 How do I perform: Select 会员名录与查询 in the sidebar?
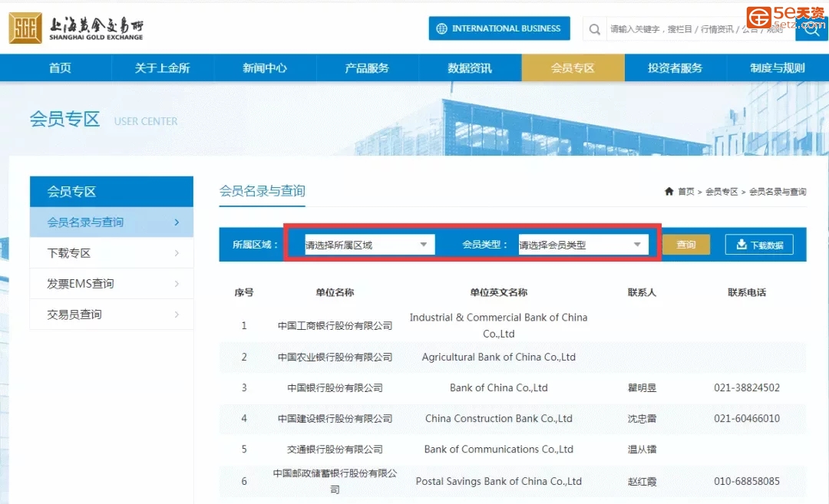click(x=111, y=222)
